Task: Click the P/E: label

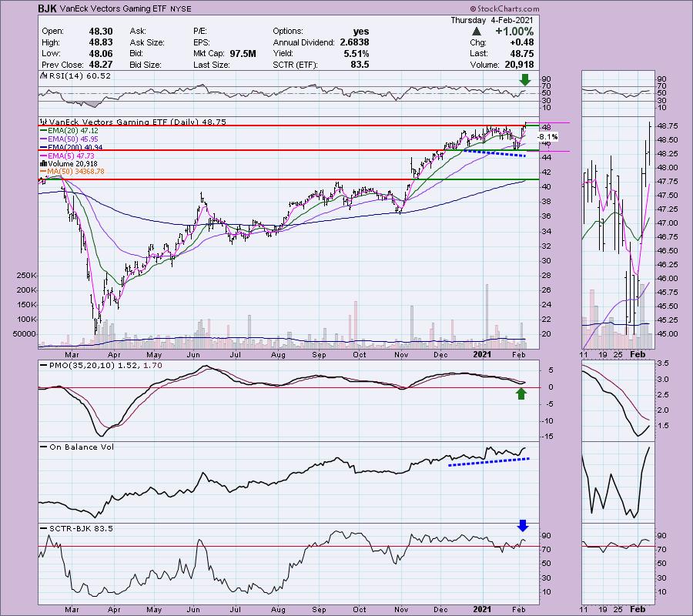Action: [x=200, y=32]
